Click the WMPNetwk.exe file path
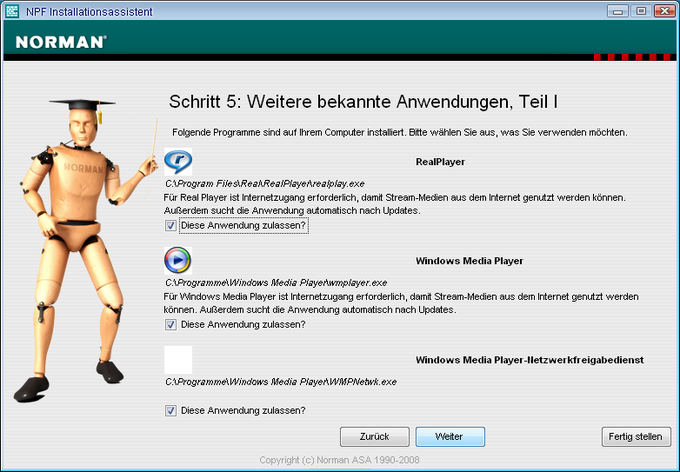The height and width of the screenshot is (472, 680). pos(281,382)
